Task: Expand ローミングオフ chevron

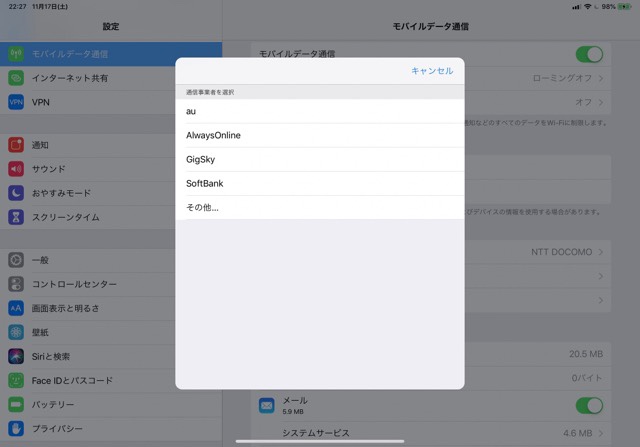Action: pyautogui.click(x=601, y=78)
